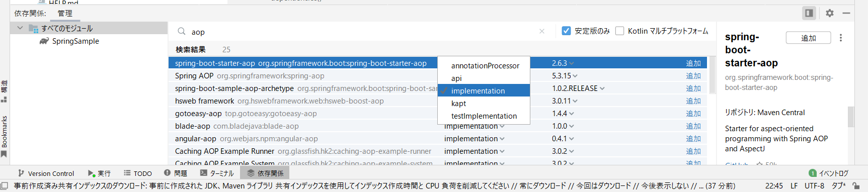This screenshot has width=868, height=192.
Task: Open the 問題 tool tab
Action: [x=176, y=173]
